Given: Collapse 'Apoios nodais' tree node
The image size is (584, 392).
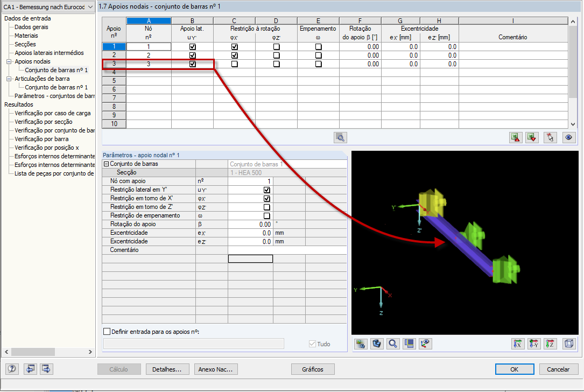Looking at the screenshot, I should coord(9,62).
